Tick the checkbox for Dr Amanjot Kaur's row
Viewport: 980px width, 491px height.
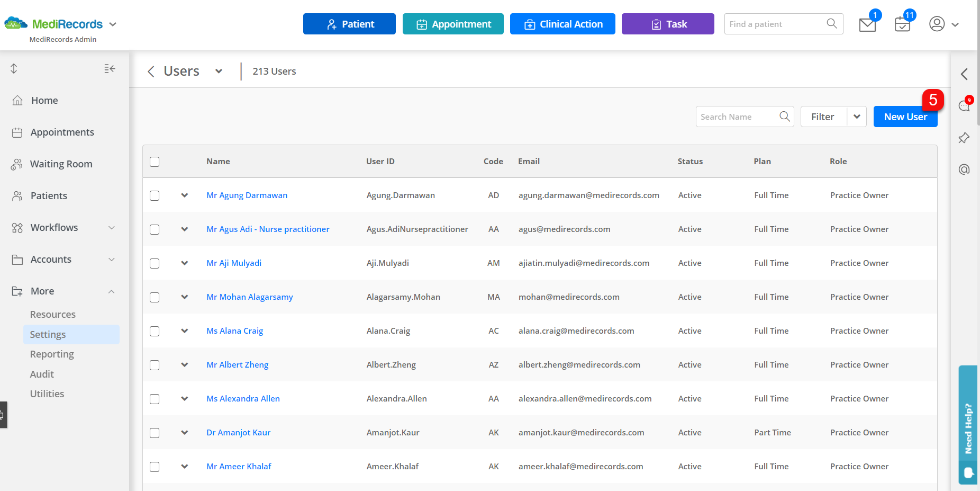(x=154, y=433)
